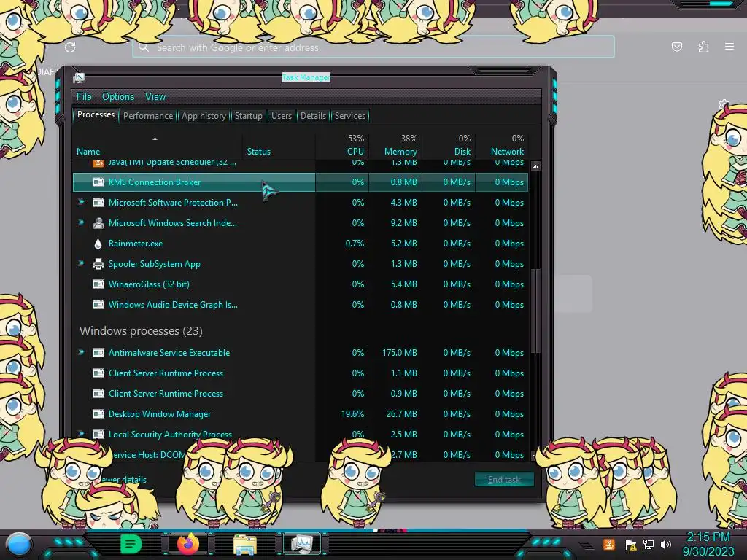Image resolution: width=747 pixels, height=560 pixels.
Task: Click the WinaeroGlass (32 bit) process icon
Action: (98, 284)
